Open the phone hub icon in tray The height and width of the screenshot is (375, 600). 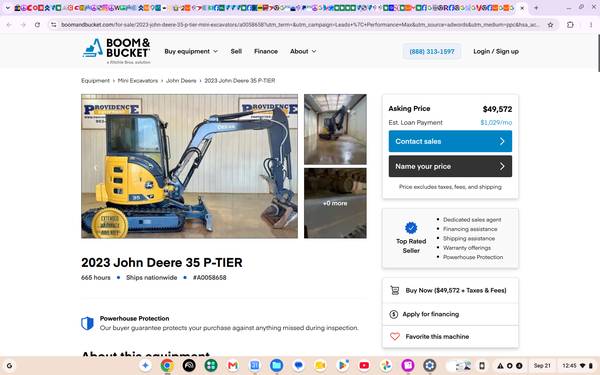click(x=482, y=365)
